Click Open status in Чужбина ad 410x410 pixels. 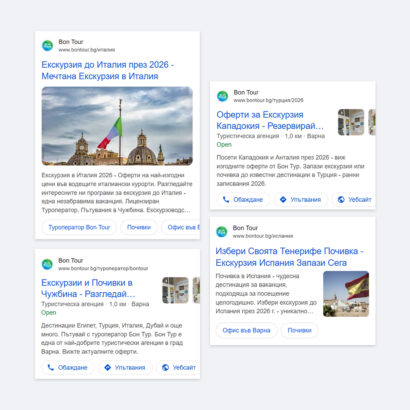tap(49, 313)
